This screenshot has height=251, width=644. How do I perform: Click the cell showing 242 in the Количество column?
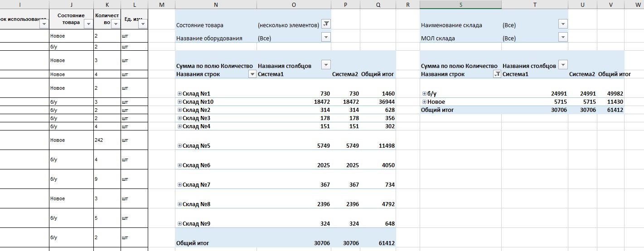point(107,140)
